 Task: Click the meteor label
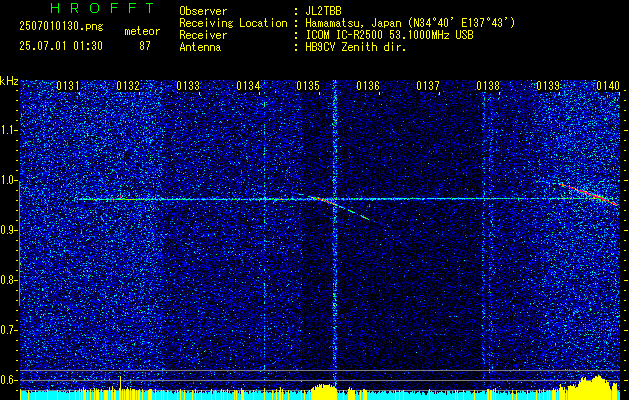tap(142, 31)
